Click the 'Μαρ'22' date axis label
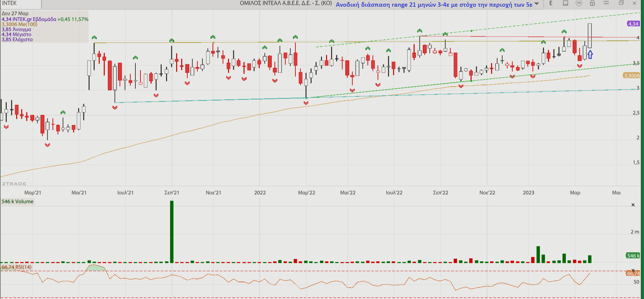 307,193
